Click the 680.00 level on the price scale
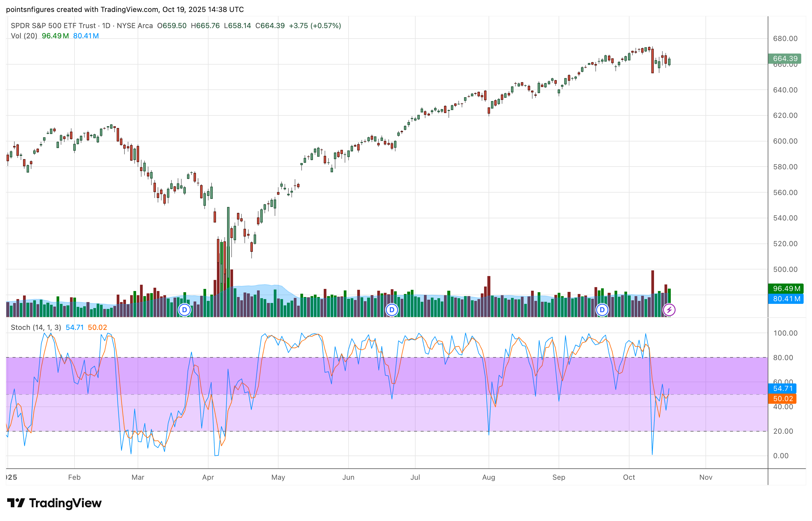The height and width of the screenshot is (521, 812). pyautogui.click(x=785, y=39)
